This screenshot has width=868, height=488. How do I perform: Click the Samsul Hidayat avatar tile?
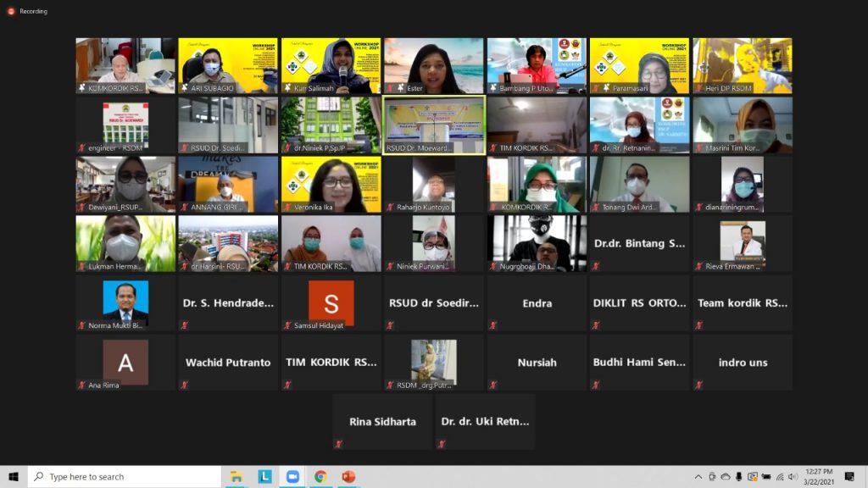pos(331,302)
